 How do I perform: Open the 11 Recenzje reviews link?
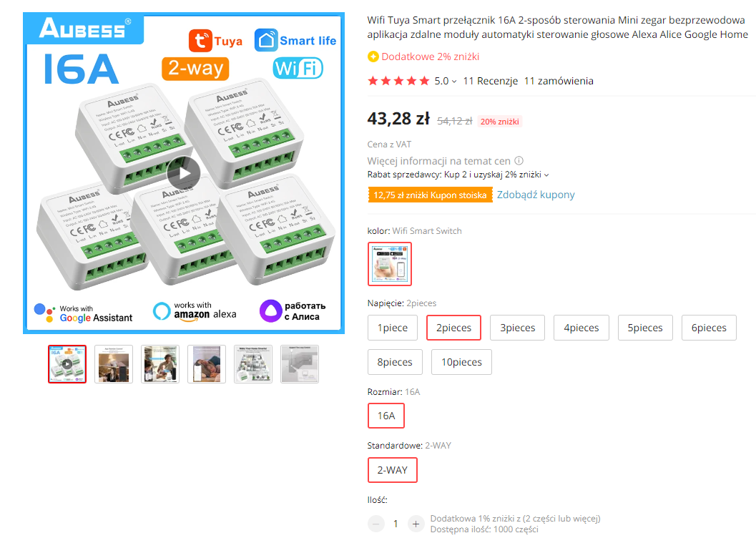491,81
